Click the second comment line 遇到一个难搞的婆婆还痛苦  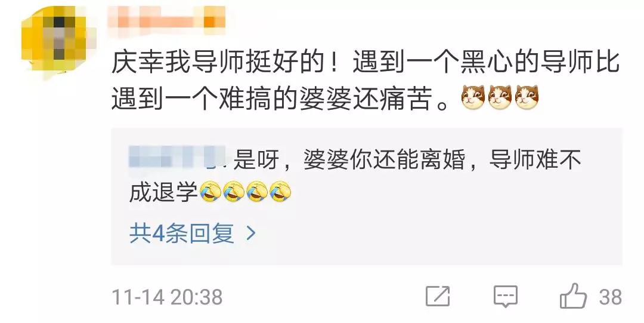pyautogui.click(x=272, y=99)
